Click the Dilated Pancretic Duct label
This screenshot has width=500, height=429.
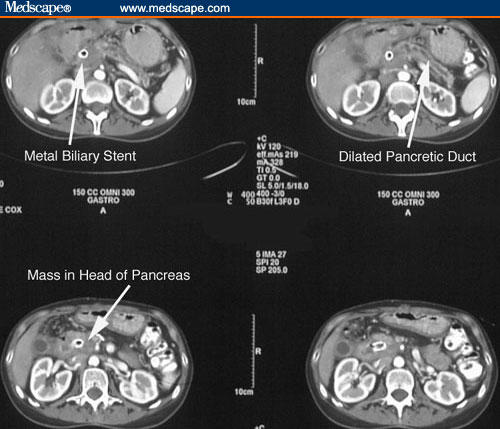tap(407, 157)
